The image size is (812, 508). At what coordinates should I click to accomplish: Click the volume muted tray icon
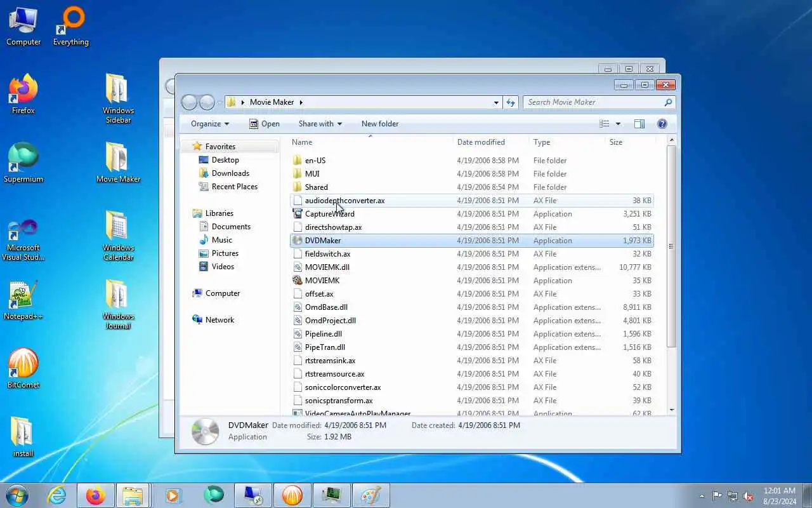point(749,496)
